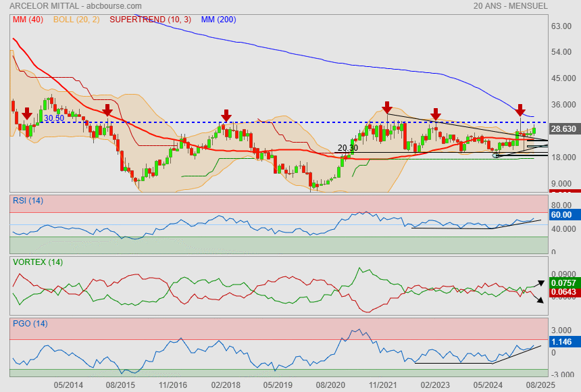Click the ARCELOR MITTAL - abcbourse.com chart title
Viewport: 581px width, 392px height.
point(76,6)
